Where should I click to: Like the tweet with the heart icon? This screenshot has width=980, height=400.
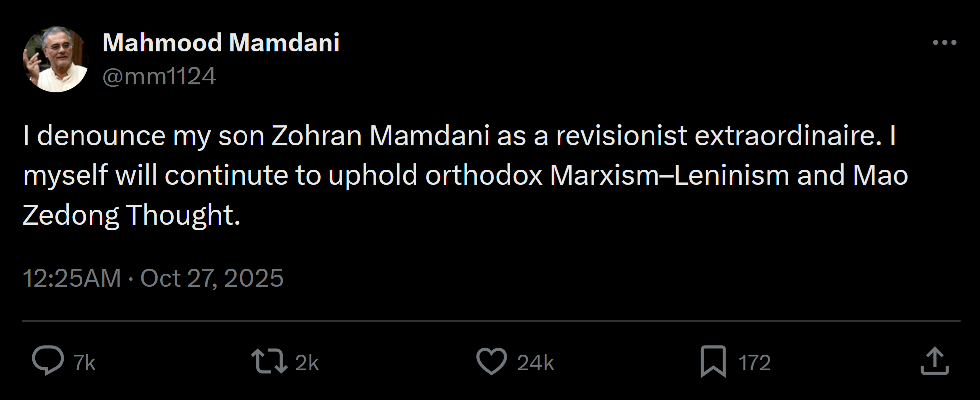491,361
